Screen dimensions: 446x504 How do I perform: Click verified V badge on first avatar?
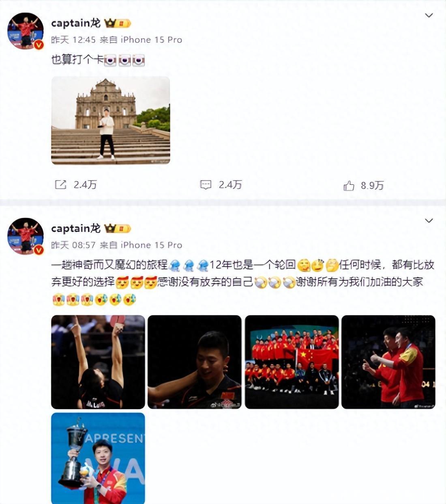coord(39,45)
